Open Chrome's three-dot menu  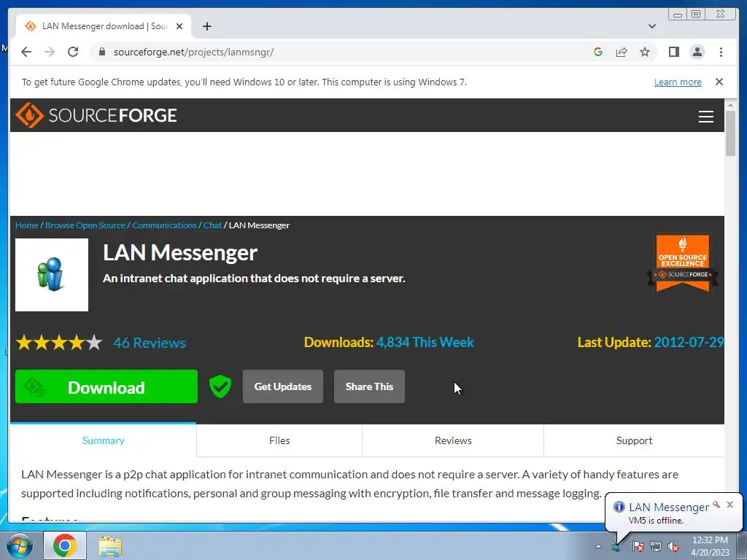click(x=721, y=52)
